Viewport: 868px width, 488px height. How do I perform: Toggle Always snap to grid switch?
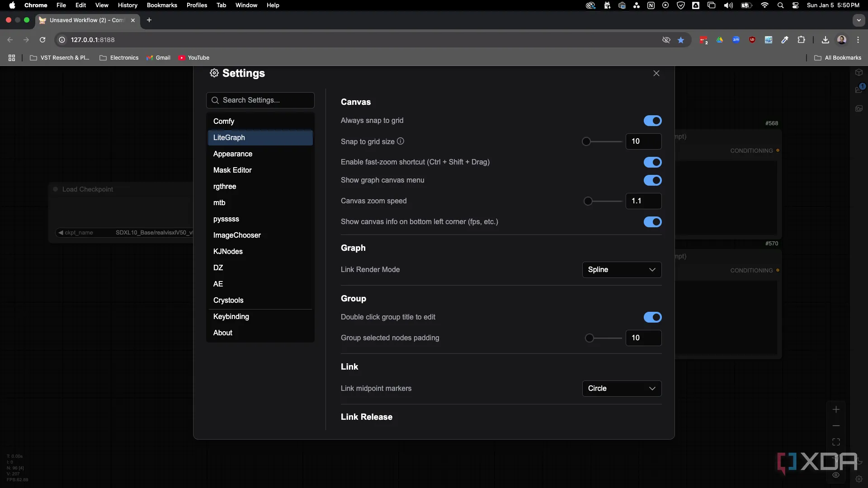point(652,121)
